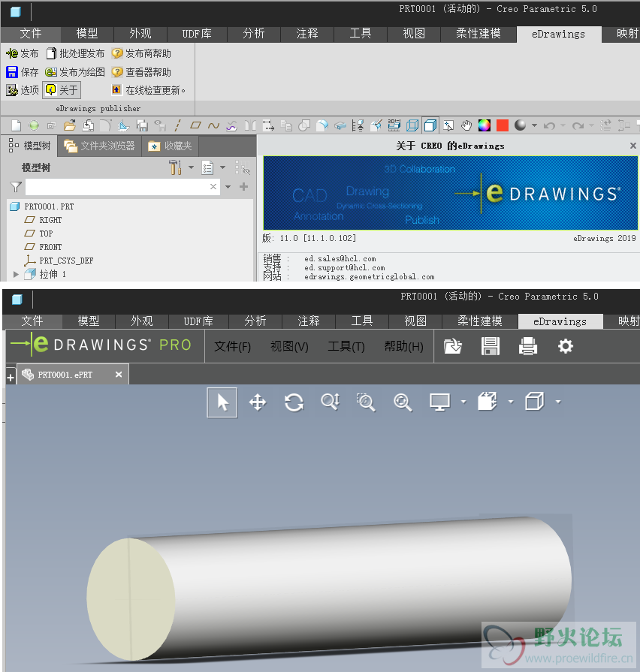Click the 发布 publish button

(23, 53)
